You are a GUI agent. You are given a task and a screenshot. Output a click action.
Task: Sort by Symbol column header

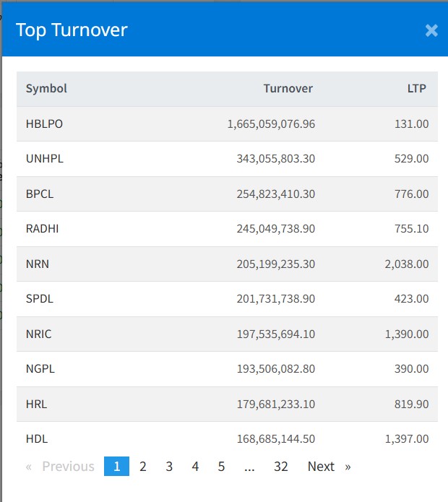(x=46, y=89)
